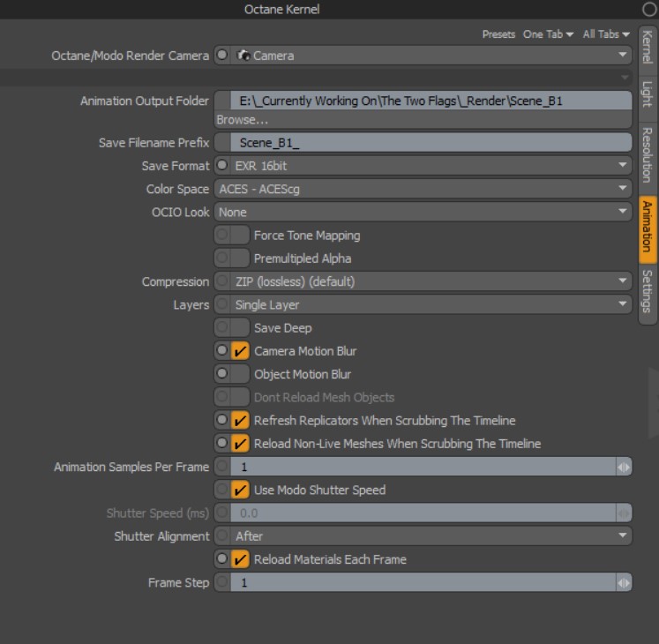Open the Kernel tab
Viewport: 659px width, 644px height.
(x=647, y=46)
